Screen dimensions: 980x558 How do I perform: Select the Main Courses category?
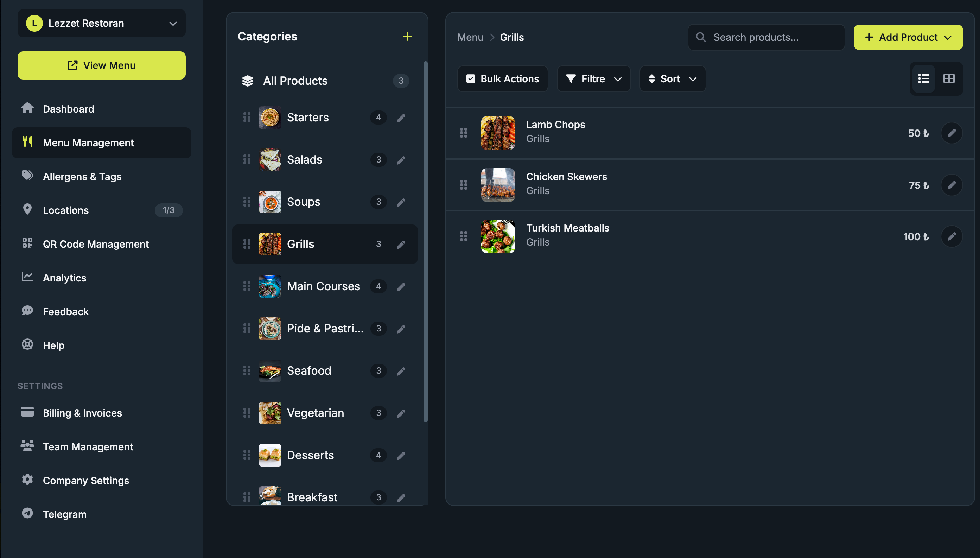[x=323, y=286]
